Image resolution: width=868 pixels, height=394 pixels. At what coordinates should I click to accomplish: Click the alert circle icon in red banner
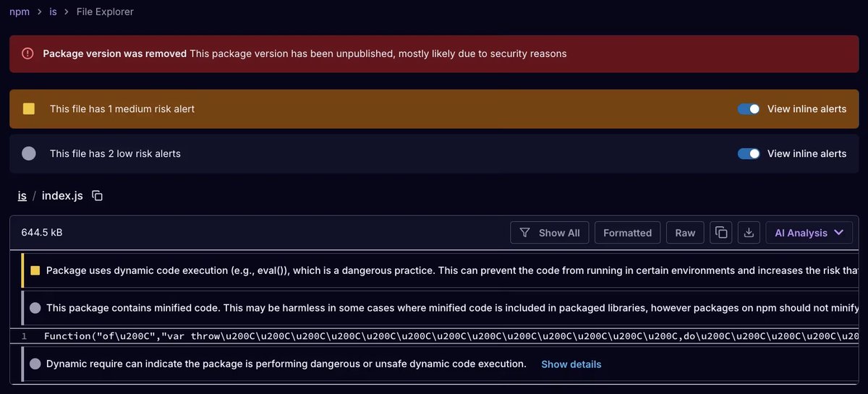point(27,53)
